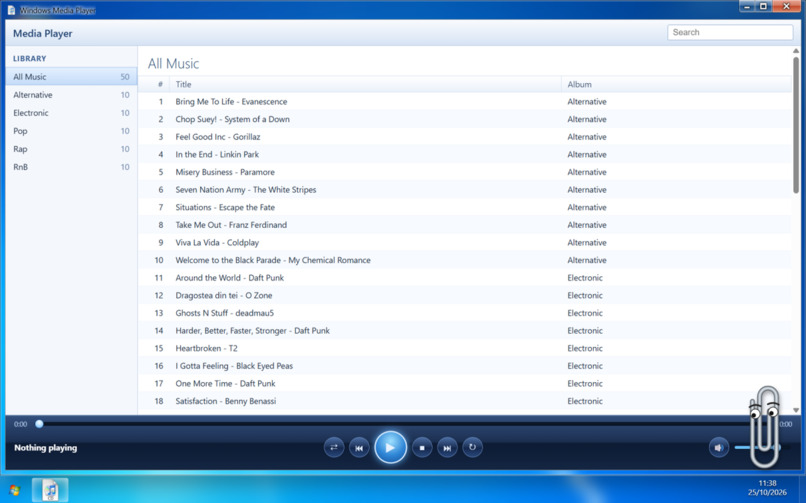Click the seek bar position handle

coord(39,424)
